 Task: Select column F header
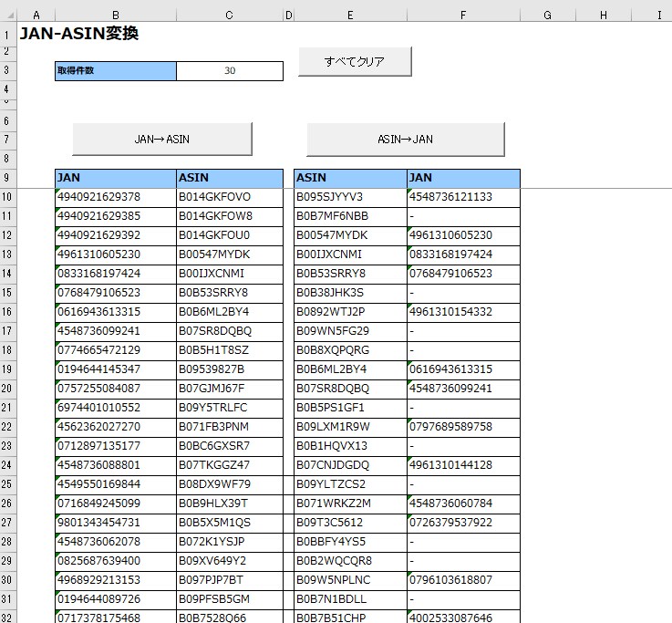[463, 15]
